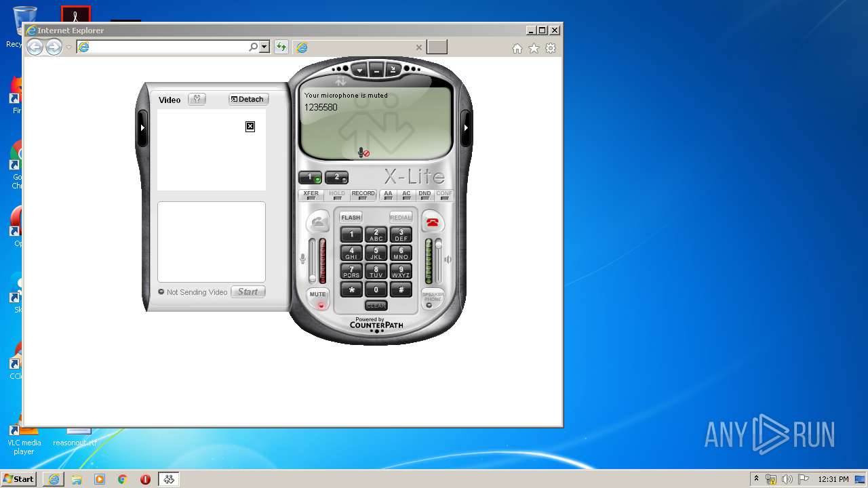868x488 pixels.
Task: Dial digit 0 on keypad
Action: coord(376,290)
